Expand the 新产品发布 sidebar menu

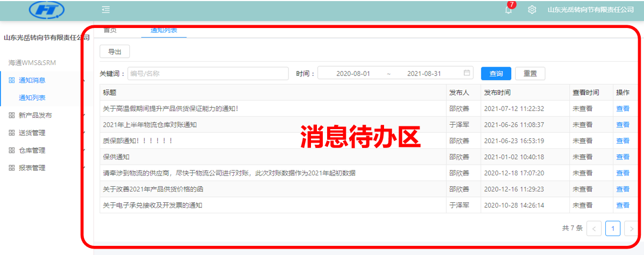tap(35, 115)
